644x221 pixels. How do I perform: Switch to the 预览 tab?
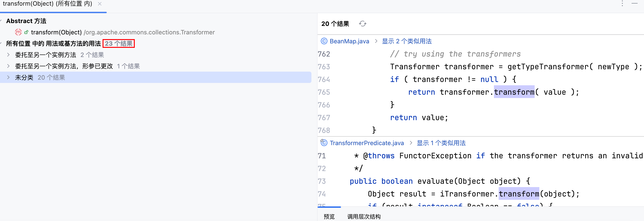(329, 217)
